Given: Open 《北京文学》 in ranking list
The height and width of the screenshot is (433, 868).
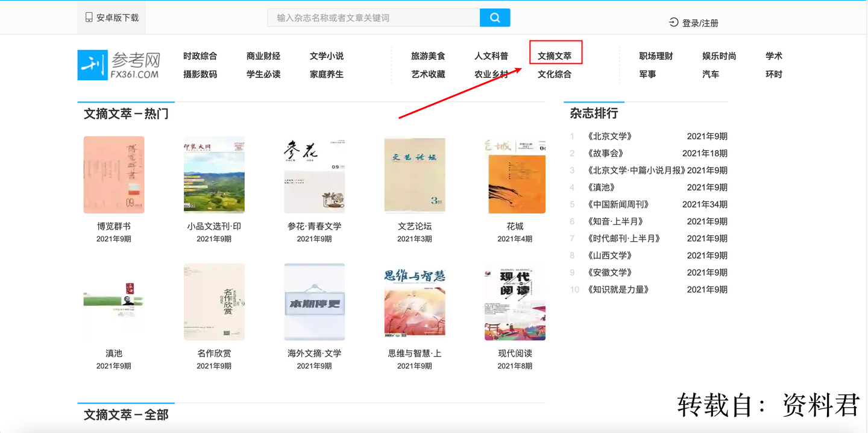Looking at the screenshot, I should 609,136.
